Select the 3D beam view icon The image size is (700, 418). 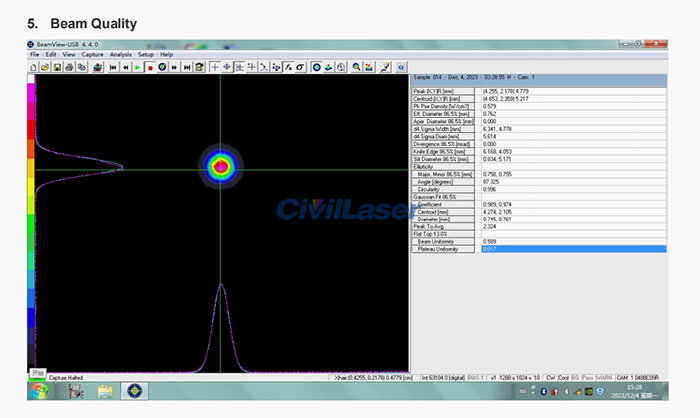tap(329, 67)
